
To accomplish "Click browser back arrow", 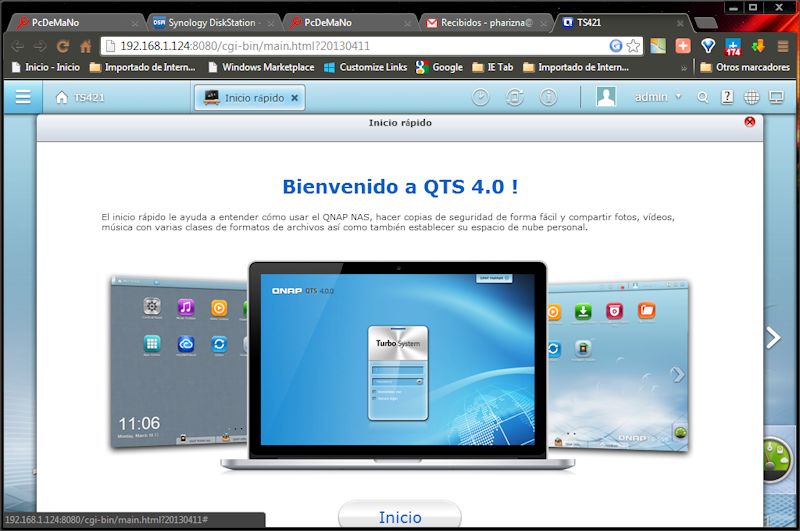I will coord(18,46).
